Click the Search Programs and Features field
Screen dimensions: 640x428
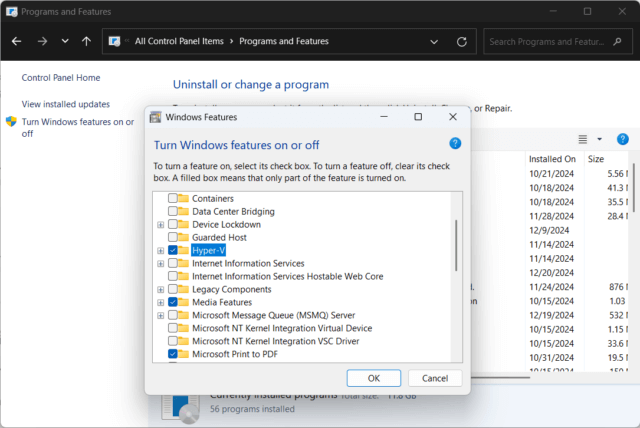point(557,41)
